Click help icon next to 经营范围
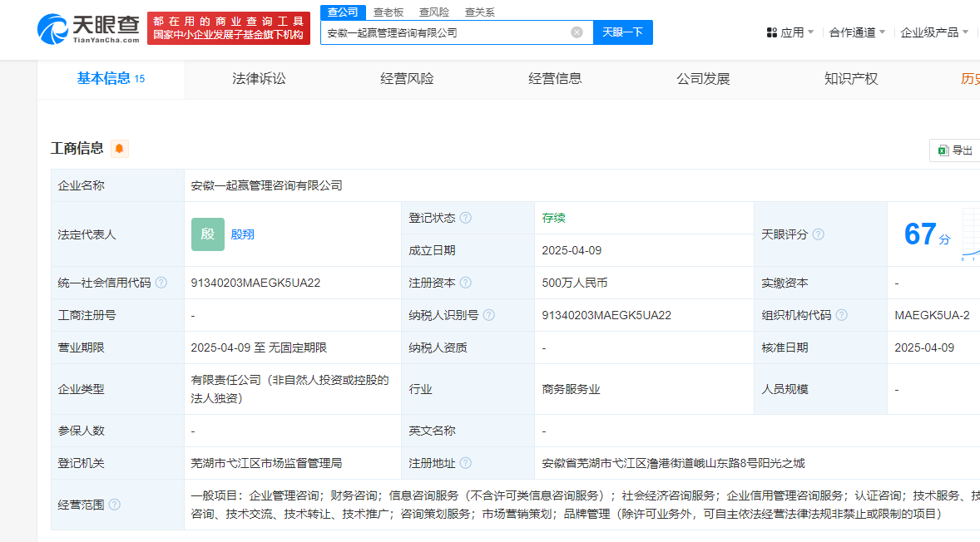Viewport: 980px width, 542px height. tap(114, 505)
